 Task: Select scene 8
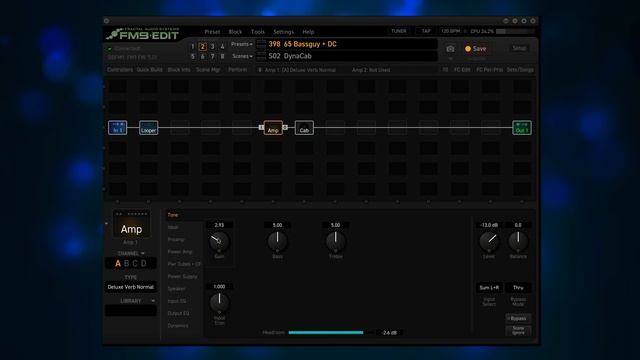(x=222, y=56)
